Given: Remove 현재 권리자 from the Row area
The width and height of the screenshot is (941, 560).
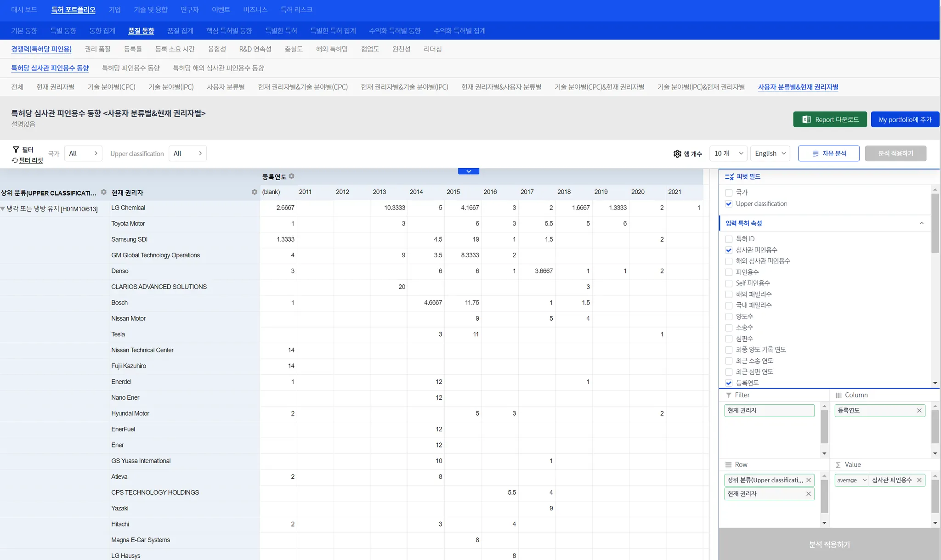Looking at the screenshot, I should pyautogui.click(x=808, y=494).
